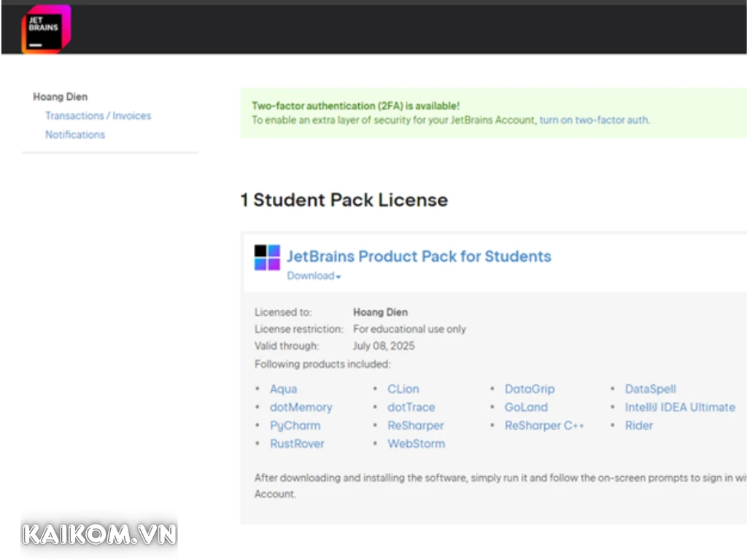Open Notifications in sidebar

tap(75, 135)
